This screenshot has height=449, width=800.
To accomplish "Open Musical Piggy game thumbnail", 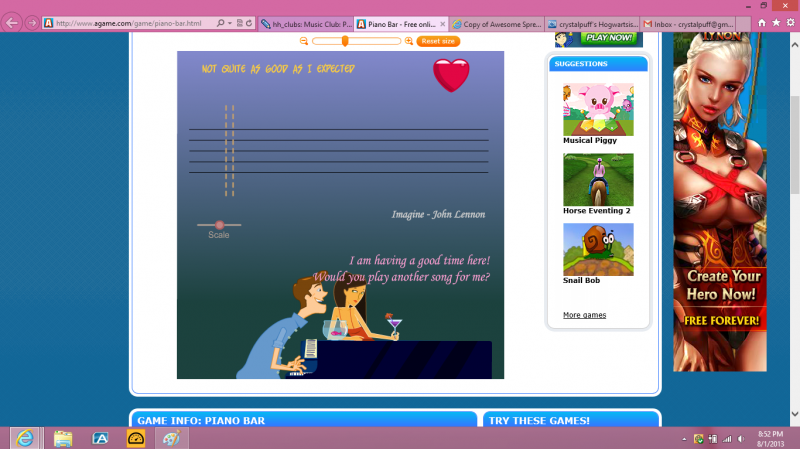I will [598, 110].
